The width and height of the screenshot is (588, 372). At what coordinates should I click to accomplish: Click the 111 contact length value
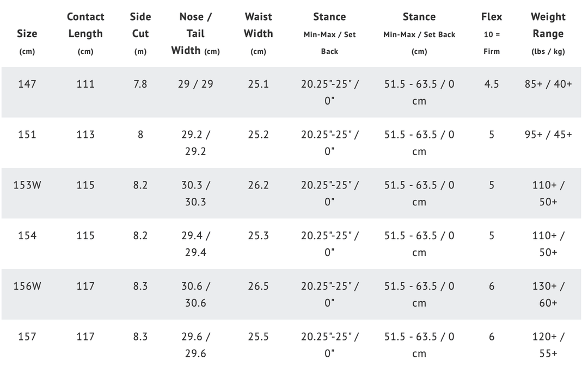[x=85, y=84]
